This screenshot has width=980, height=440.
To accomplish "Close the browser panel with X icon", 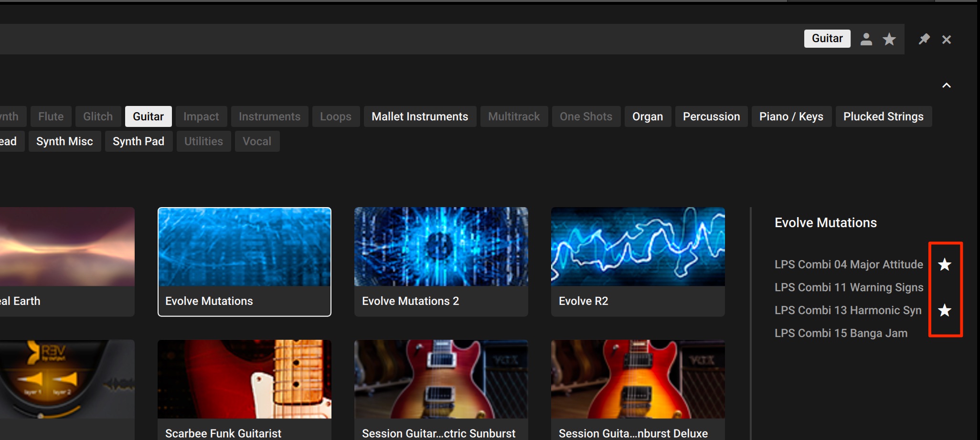I will [x=947, y=40].
